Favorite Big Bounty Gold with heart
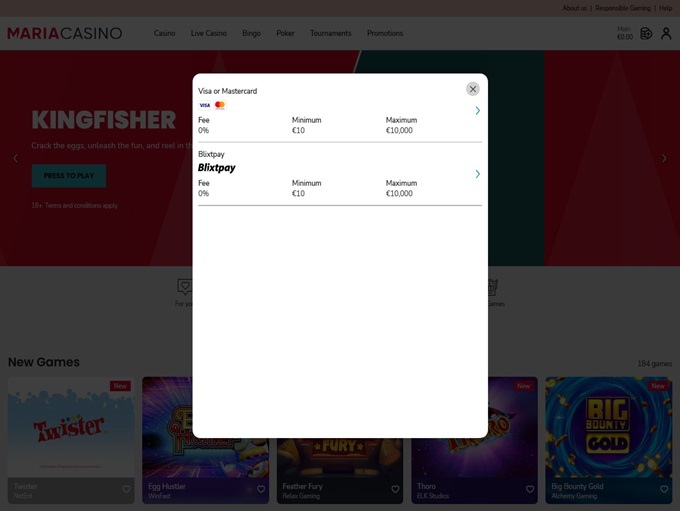 (664, 490)
